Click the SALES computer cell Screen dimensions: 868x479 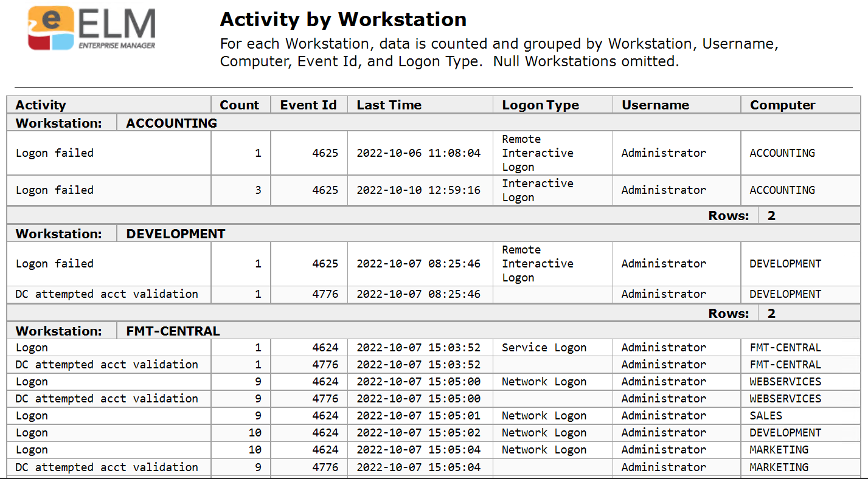(766, 416)
